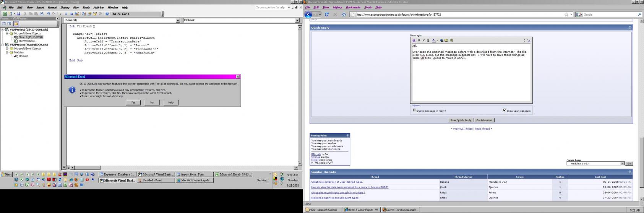Click the VBA Help question mark icon

tap(107, 14)
